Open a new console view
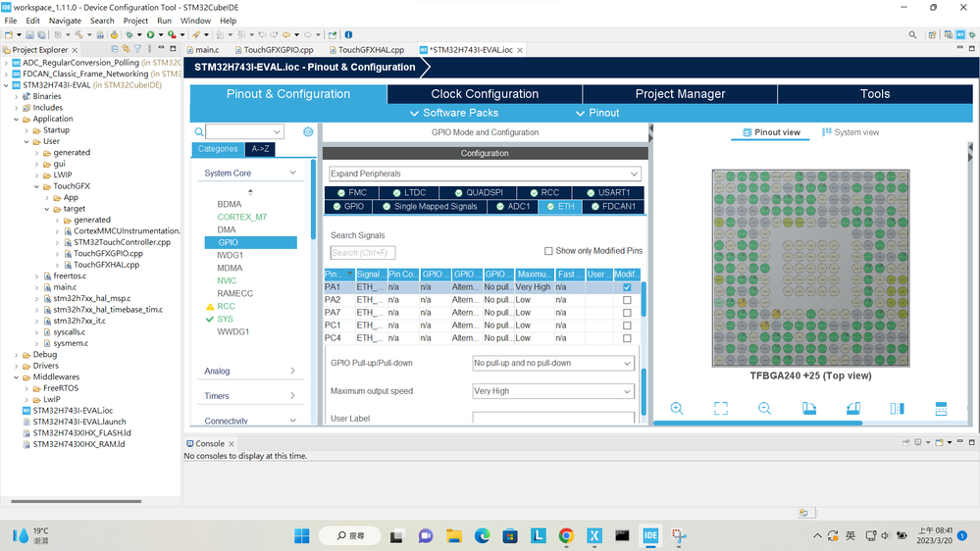Image resolution: width=980 pixels, height=551 pixels. tap(939, 442)
